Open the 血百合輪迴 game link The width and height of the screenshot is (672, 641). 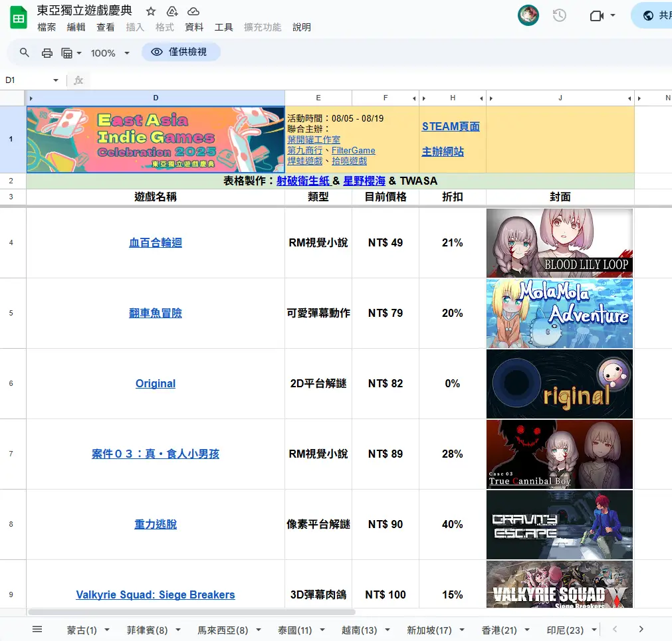point(156,243)
